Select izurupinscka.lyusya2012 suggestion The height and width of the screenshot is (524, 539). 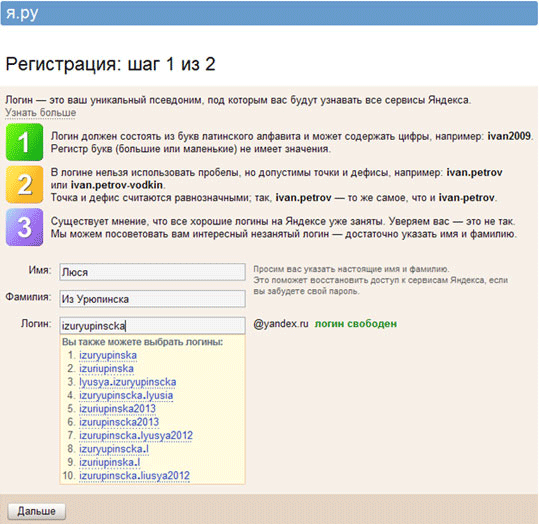(136, 436)
